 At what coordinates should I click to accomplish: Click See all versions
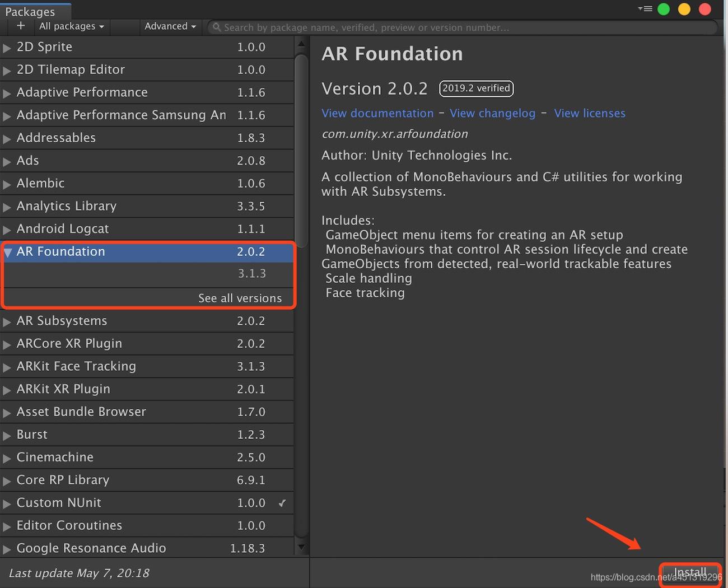240,298
